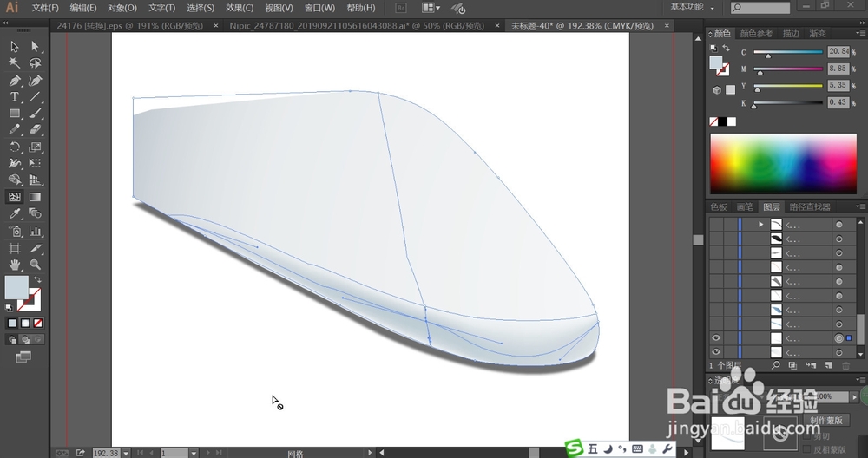Viewport: 868px width, 458px height.
Task: Select the Rectangle tool
Action: click(15, 114)
